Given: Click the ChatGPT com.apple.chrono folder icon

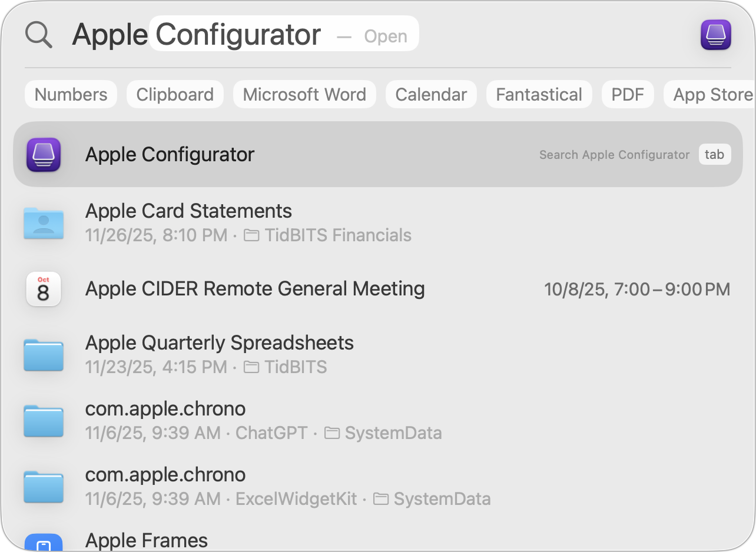Looking at the screenshot, I should (x=44, y=421).
